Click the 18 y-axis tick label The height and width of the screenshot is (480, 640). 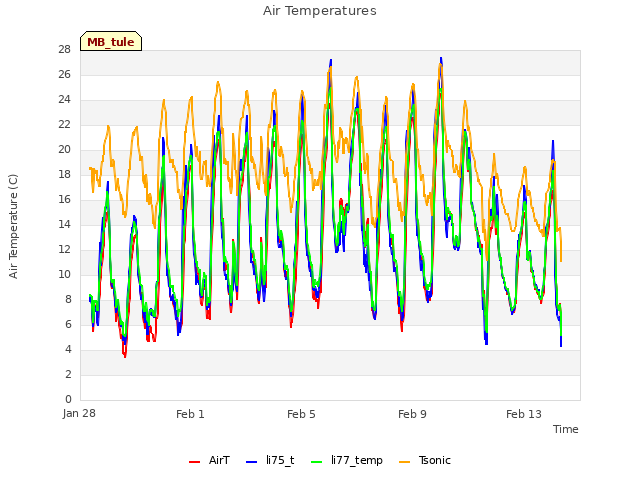[x=64, y=174]
